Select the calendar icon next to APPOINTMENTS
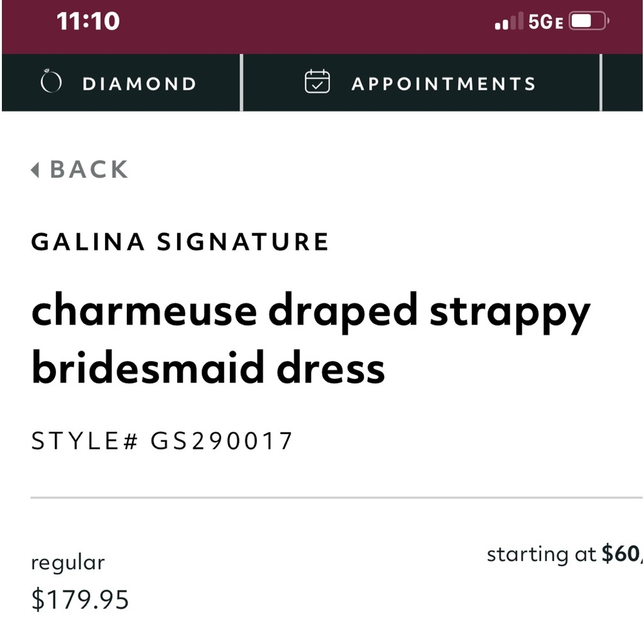 316,82
